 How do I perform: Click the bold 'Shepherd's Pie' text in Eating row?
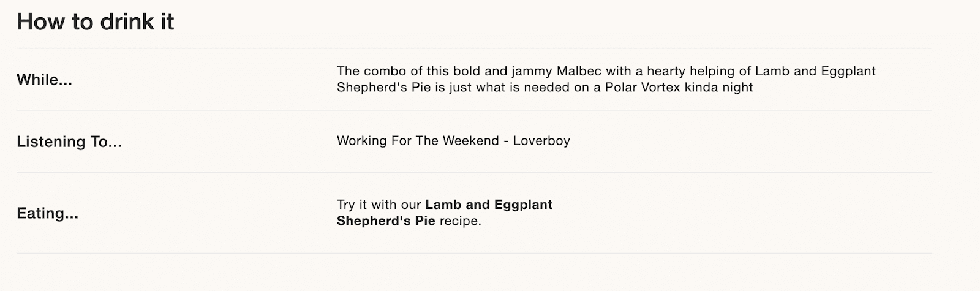click(x=386, y=221)
